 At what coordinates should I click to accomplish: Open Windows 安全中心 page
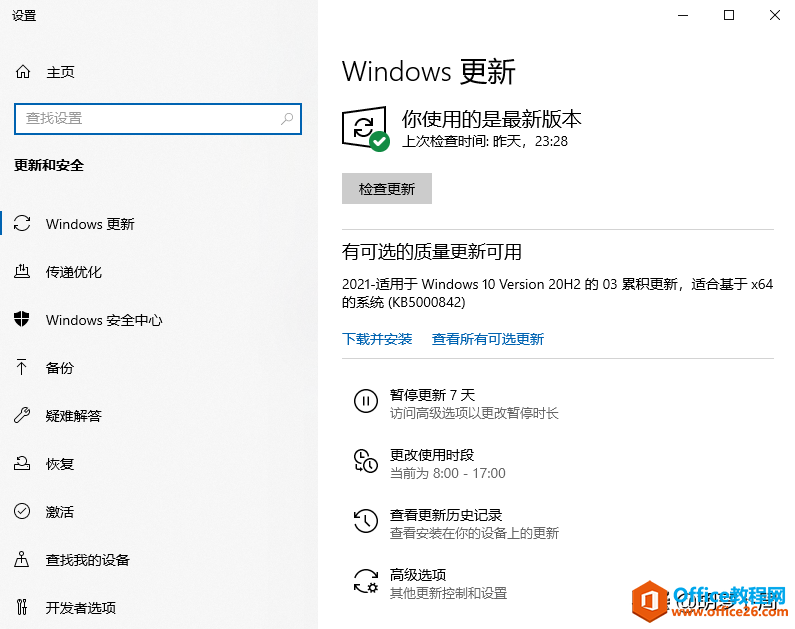(104, 320)
